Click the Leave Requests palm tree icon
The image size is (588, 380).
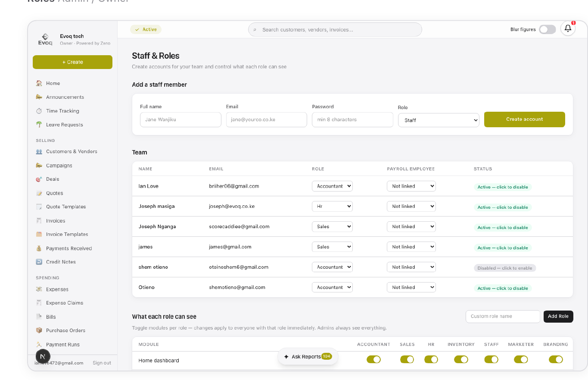tap(39, 125)
